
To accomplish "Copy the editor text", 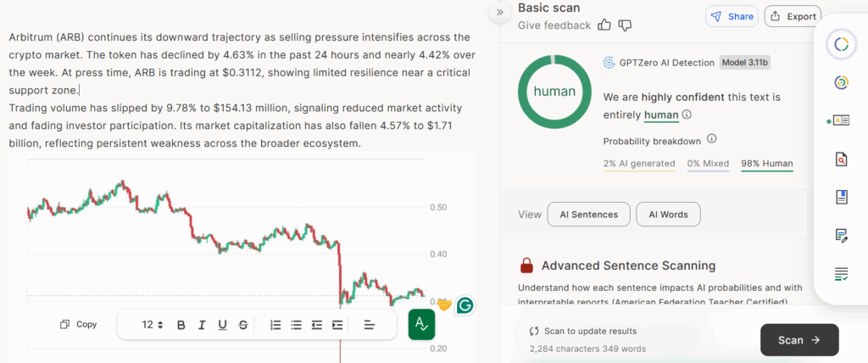I will tap(79, 325).
